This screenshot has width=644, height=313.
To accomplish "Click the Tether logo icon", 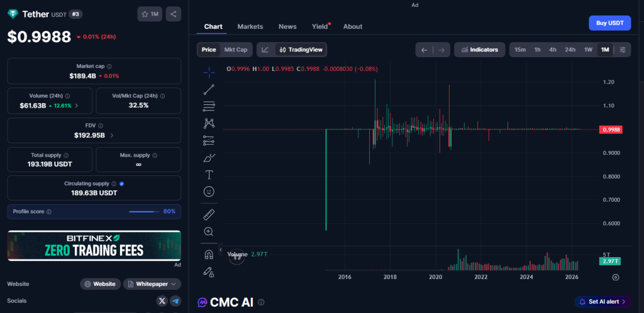I will [13, 14].
